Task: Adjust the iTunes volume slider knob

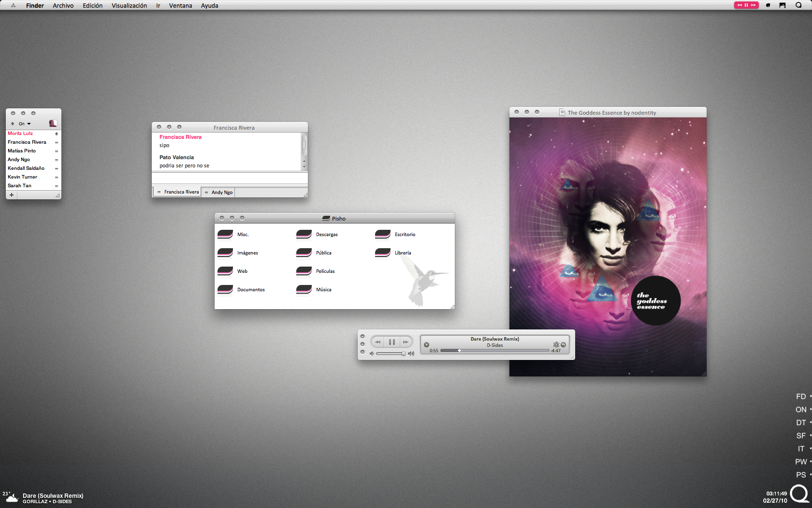Action: [x=403, y=354]
